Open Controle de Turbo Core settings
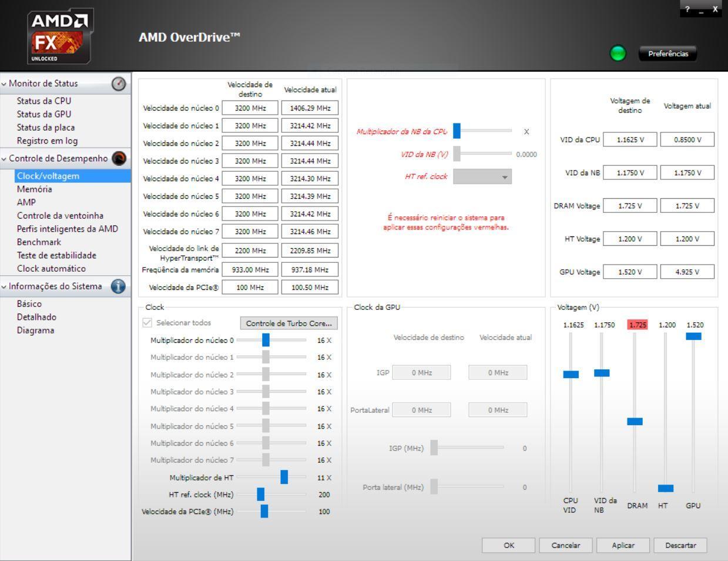Image resolution: width=728 pixels, height=561 pixels. point(288,323)
